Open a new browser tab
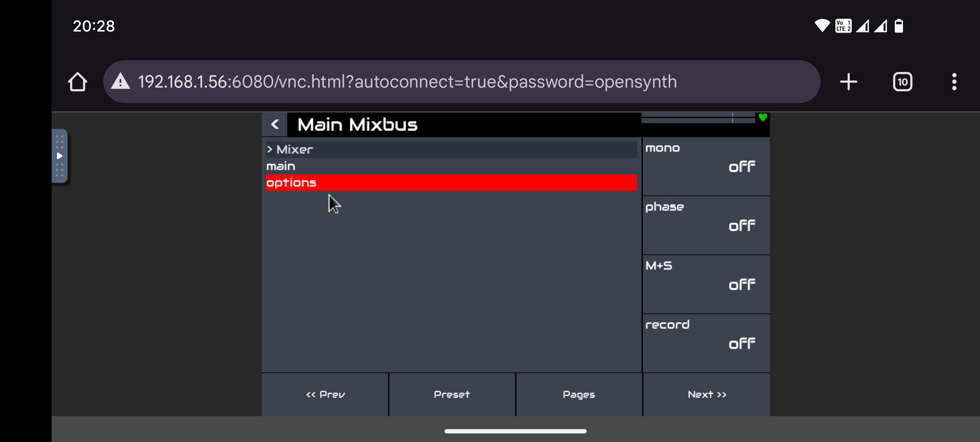 tap(848, 82)
